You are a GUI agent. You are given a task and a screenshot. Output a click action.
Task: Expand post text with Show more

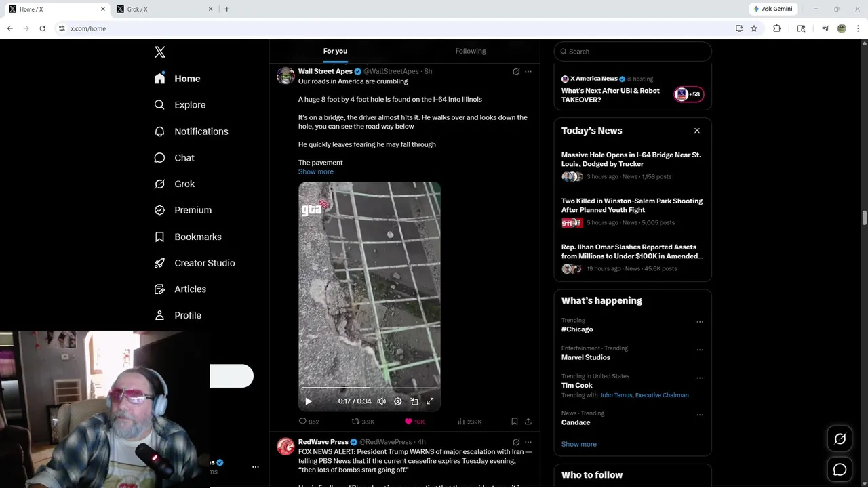coord(316,171)
